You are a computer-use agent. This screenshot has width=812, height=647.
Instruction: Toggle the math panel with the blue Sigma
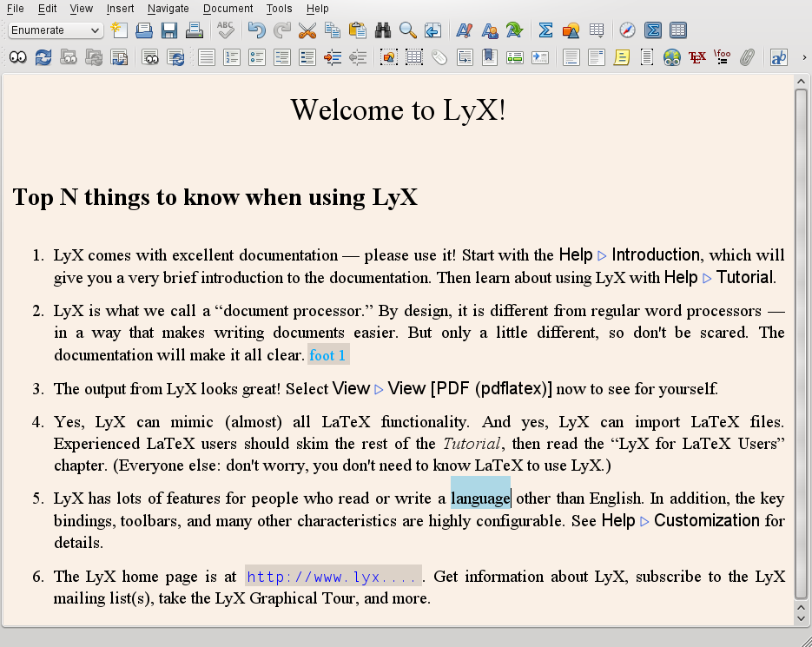tap(652, 30)
